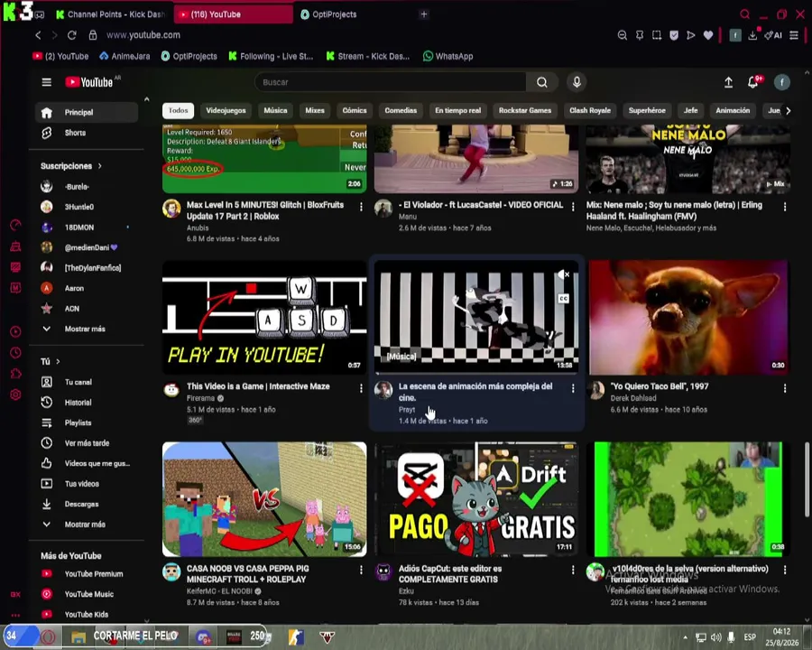This screenshot has width=812, height=650.
Task: Select the Videojuegos filter chip
Action: (x=226, y=110)
